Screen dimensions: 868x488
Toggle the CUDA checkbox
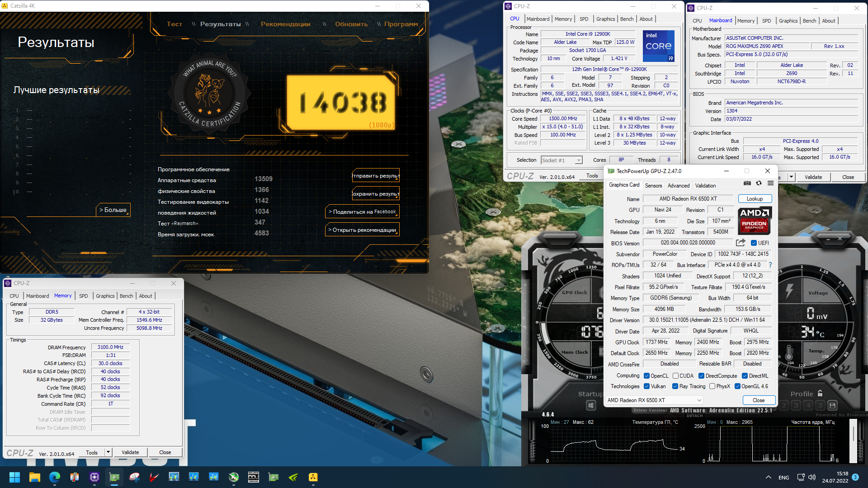675,376
